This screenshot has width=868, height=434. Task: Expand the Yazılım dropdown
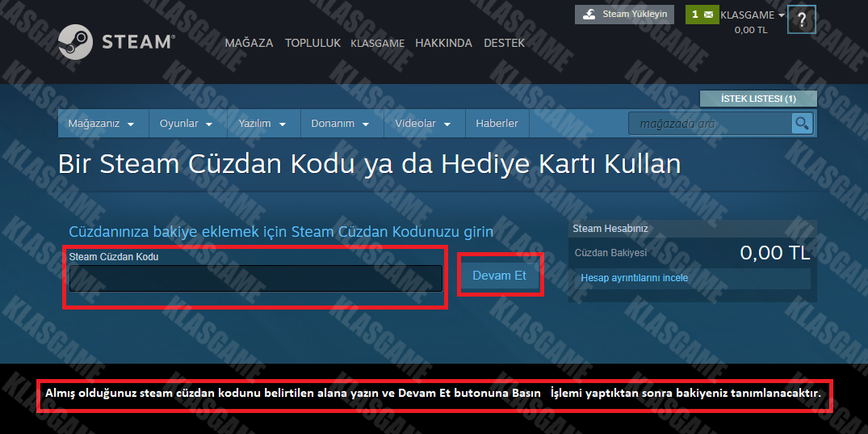[262, 124]
